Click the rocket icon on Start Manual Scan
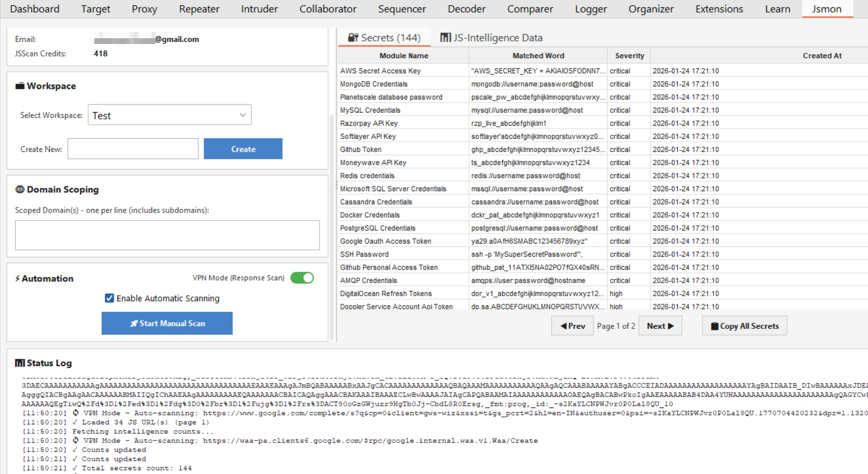Image resolution: width=868 pixels, height=474 pixels. [134, 324]
